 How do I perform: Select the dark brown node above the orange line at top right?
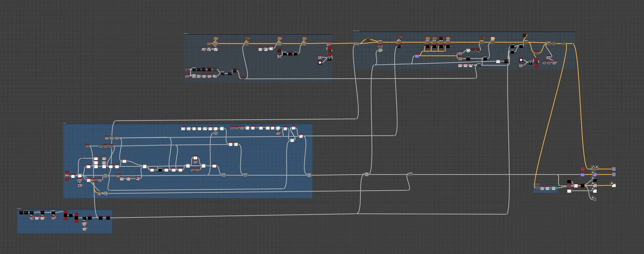tap(524, 35)
